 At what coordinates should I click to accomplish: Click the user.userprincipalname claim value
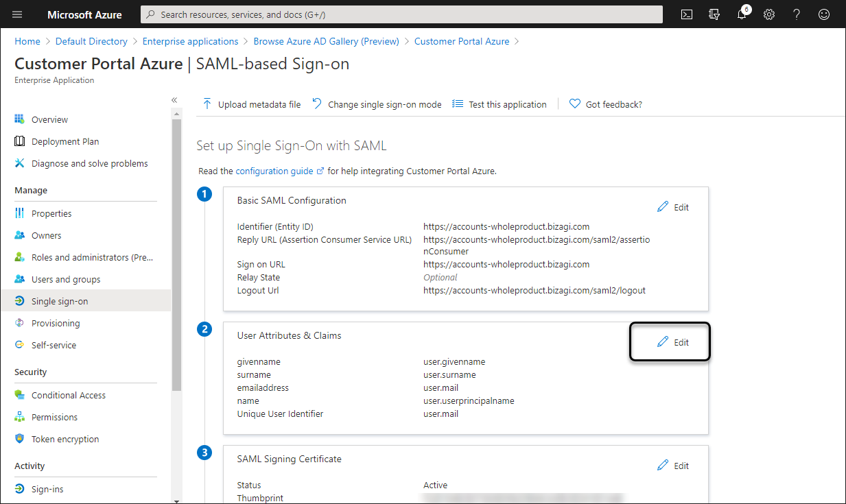tap(469, 401)
